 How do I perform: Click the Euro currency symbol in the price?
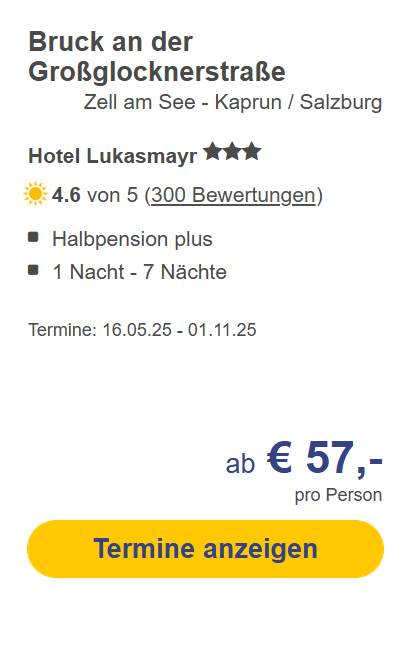[280, 457]
